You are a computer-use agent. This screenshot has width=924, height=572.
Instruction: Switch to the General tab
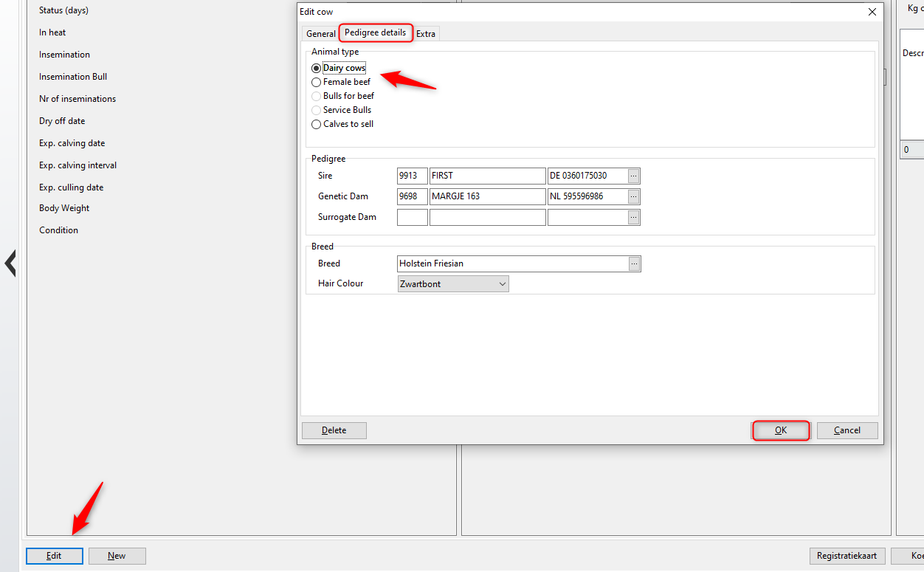[321, 34]
